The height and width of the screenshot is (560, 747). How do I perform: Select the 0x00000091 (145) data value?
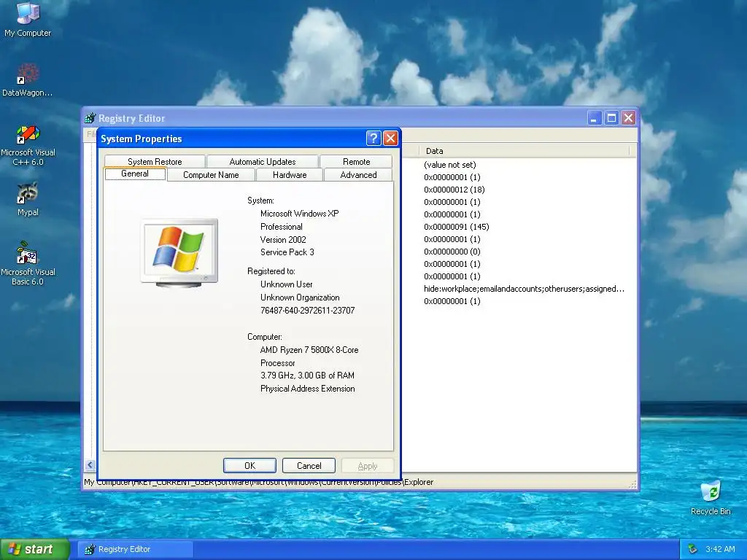coord(457,227)
